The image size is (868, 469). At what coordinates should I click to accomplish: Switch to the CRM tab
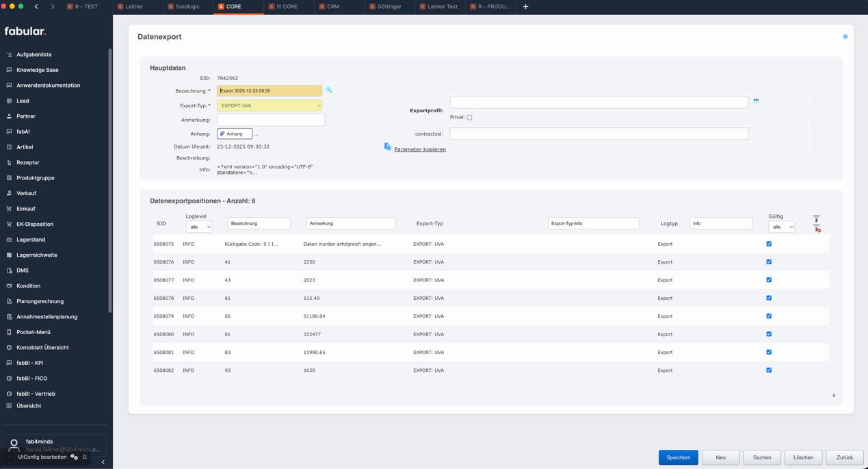[332, 7]
